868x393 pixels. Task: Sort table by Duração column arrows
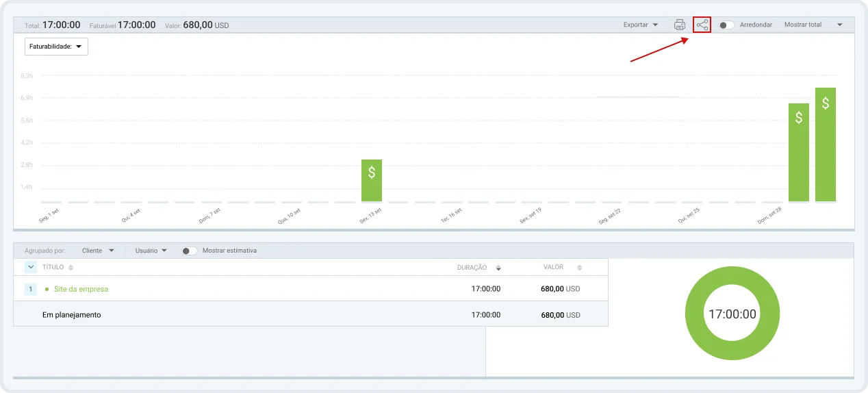[x=498, y=268]
